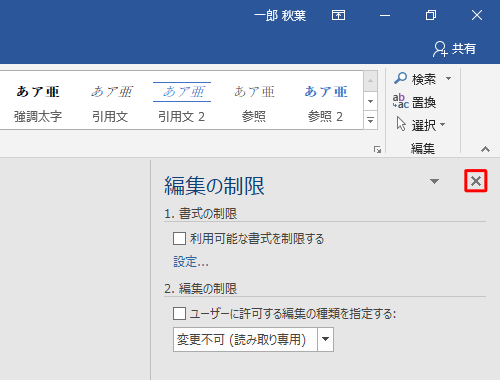Close the Word window
500x380 pixels.
[477, 15]
